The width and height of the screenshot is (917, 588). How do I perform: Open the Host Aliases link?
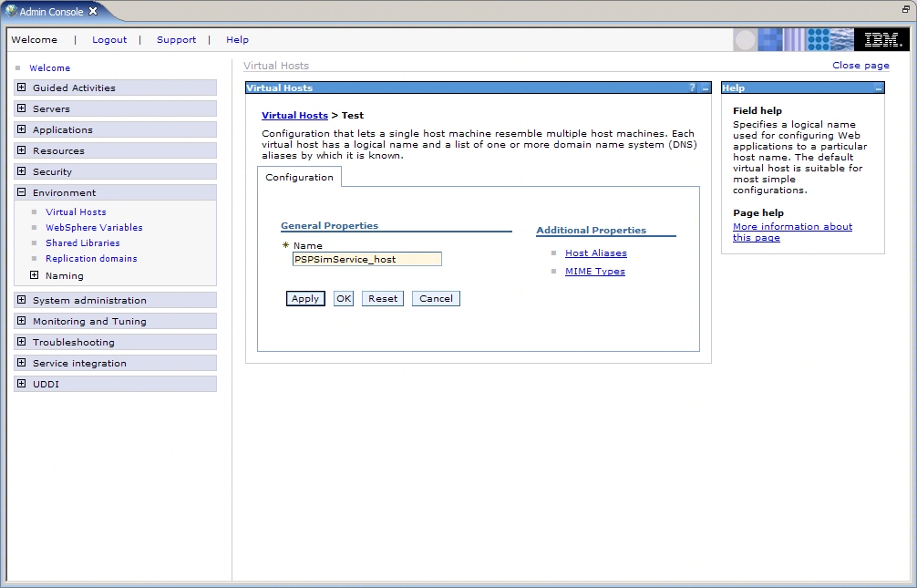coord(595,253)
